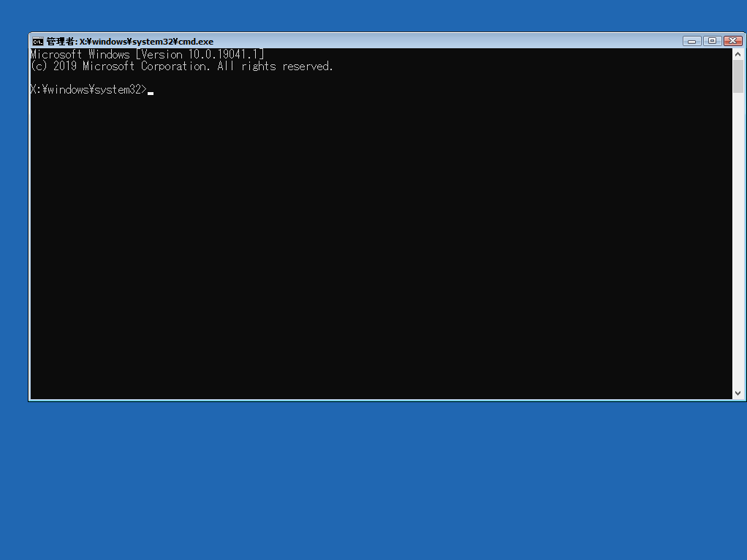Click the Microsoft Corporation copyright line
The height and width of the screenshot is (560, 747).
[x=181, y=67]
